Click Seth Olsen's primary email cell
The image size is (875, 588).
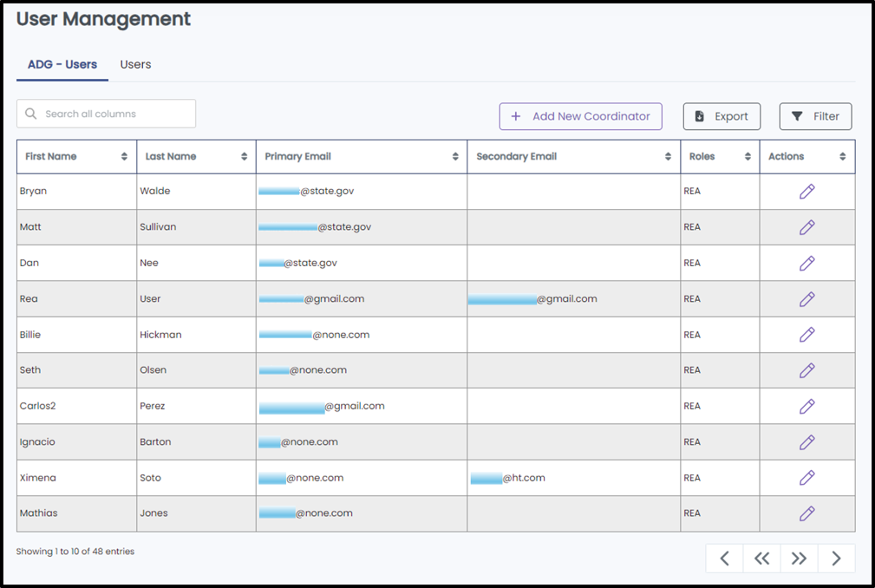362,370
